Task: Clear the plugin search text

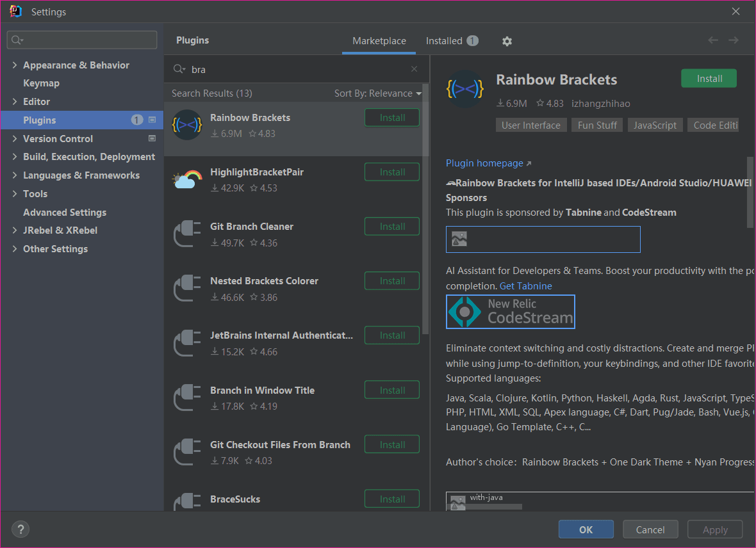Action: tap(414, 69)
